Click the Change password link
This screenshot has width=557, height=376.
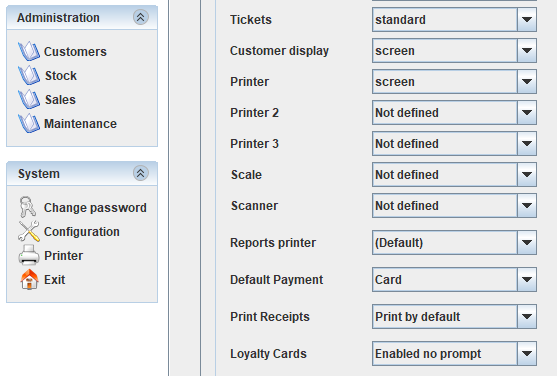pos(95,208)
